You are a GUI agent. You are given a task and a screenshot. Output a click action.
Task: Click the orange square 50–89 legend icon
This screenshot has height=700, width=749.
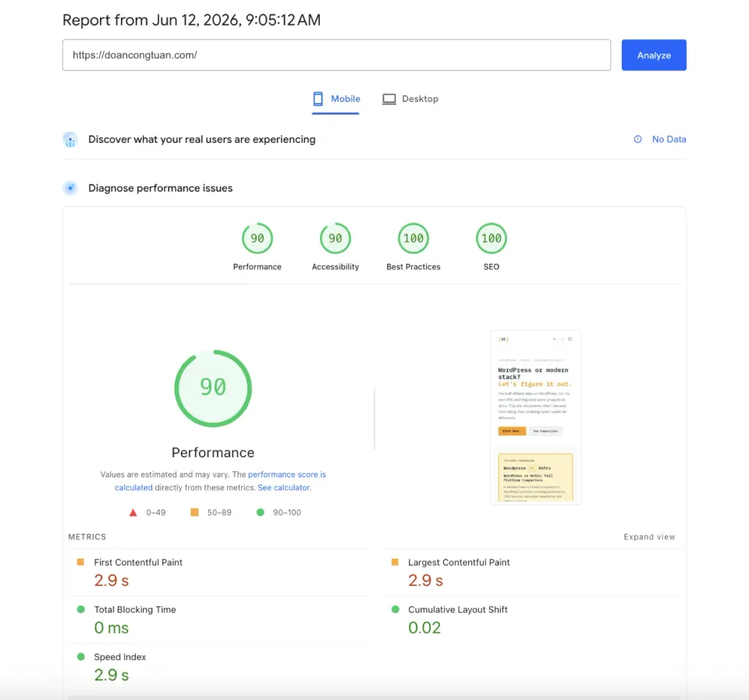click(x=194, y=512)
